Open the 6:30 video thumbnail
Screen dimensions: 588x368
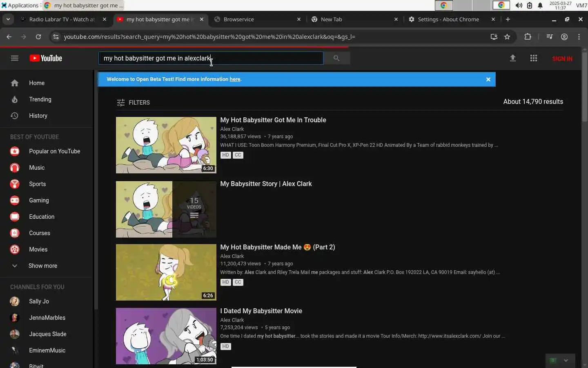[x=166, y=145]
